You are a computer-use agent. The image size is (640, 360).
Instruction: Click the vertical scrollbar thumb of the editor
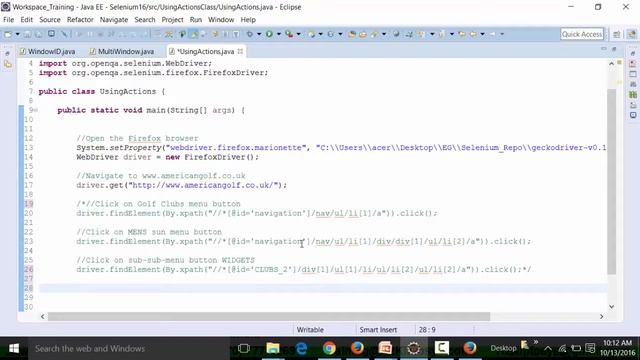(x=611, y=182)
